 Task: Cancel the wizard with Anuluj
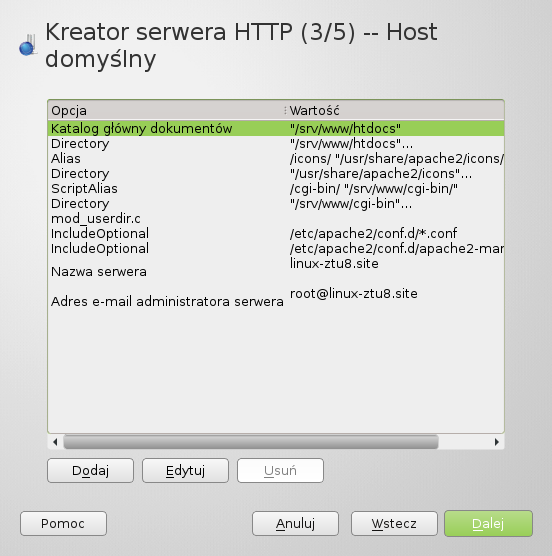(x=295, y=523)
